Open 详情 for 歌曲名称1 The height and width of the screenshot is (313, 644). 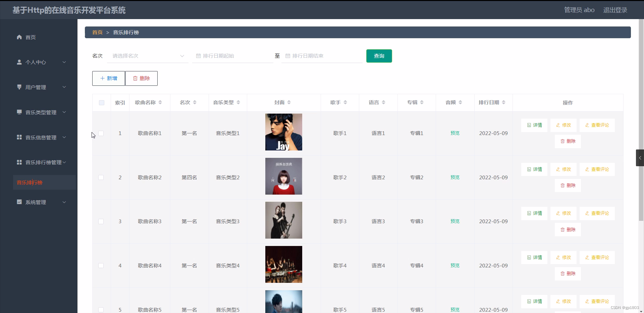click(534, 125)
